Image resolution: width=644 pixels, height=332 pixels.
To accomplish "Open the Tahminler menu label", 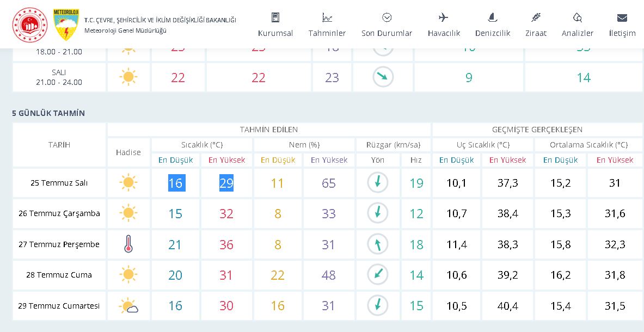I will point(327,33).
